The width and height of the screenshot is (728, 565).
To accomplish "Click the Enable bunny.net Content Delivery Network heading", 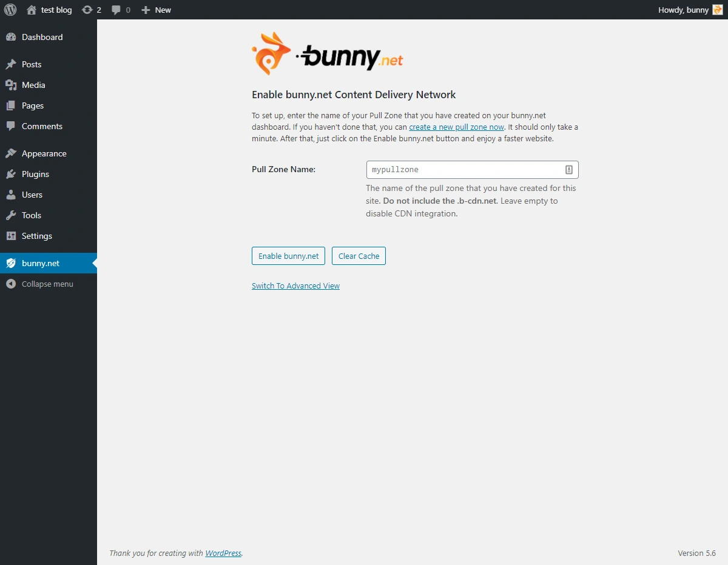I will point(354,95).
